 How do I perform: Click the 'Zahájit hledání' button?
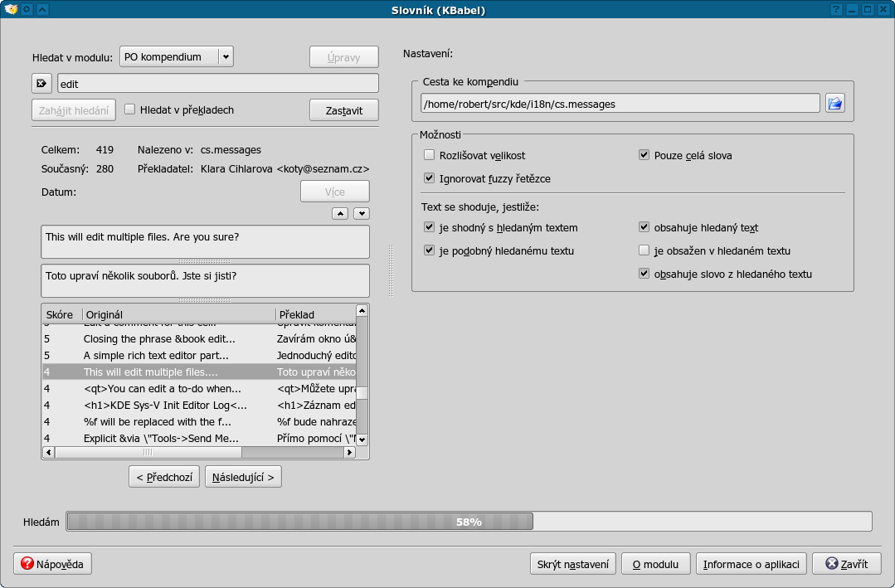point(74,110)
